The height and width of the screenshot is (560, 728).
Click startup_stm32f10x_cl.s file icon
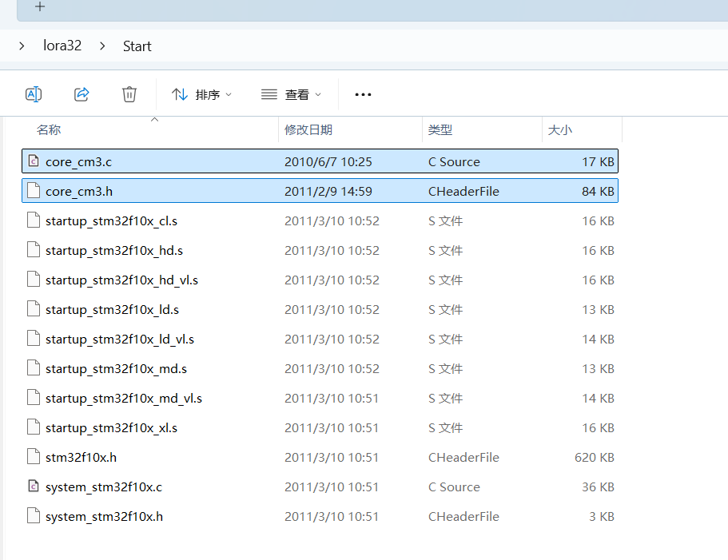point(34,220)
